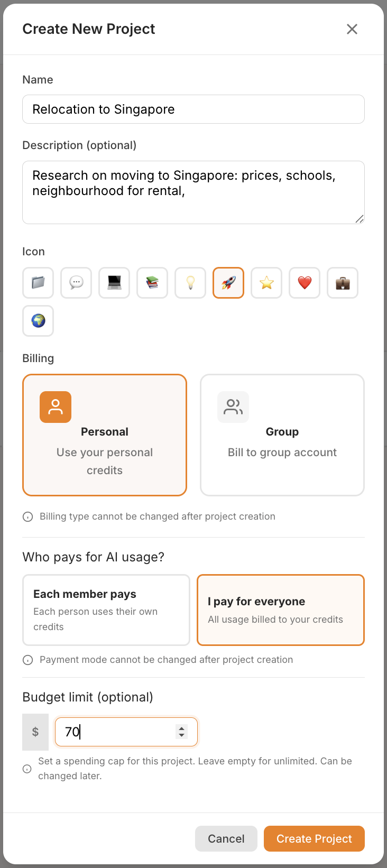Select I pay for everyone option
The image size is (387, 868).
click(x=281, y=610)
